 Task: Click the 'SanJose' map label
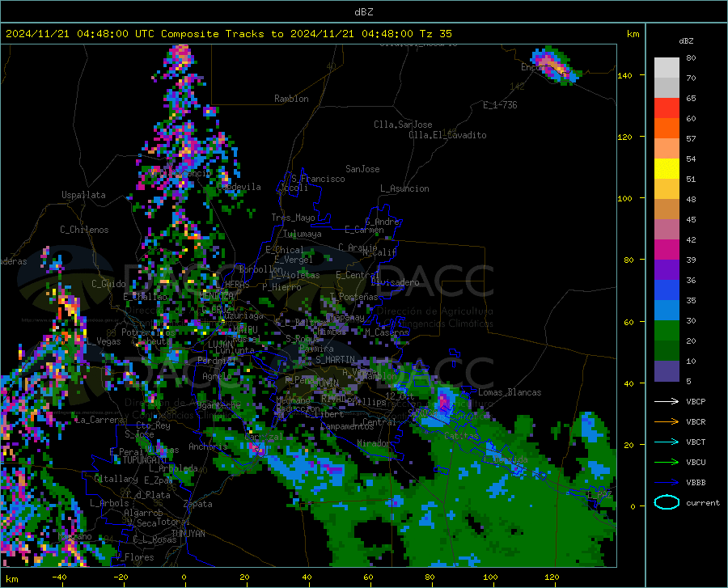click(362, 169)
